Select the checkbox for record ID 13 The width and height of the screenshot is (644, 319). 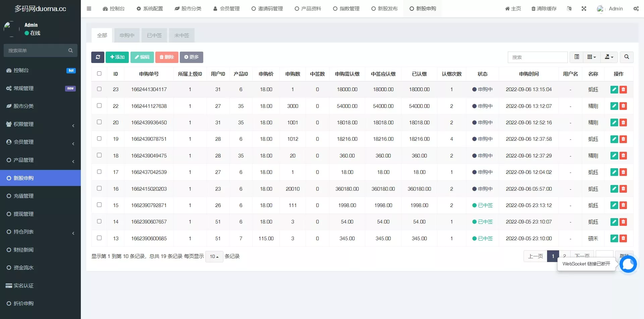[x=99, y=238]
